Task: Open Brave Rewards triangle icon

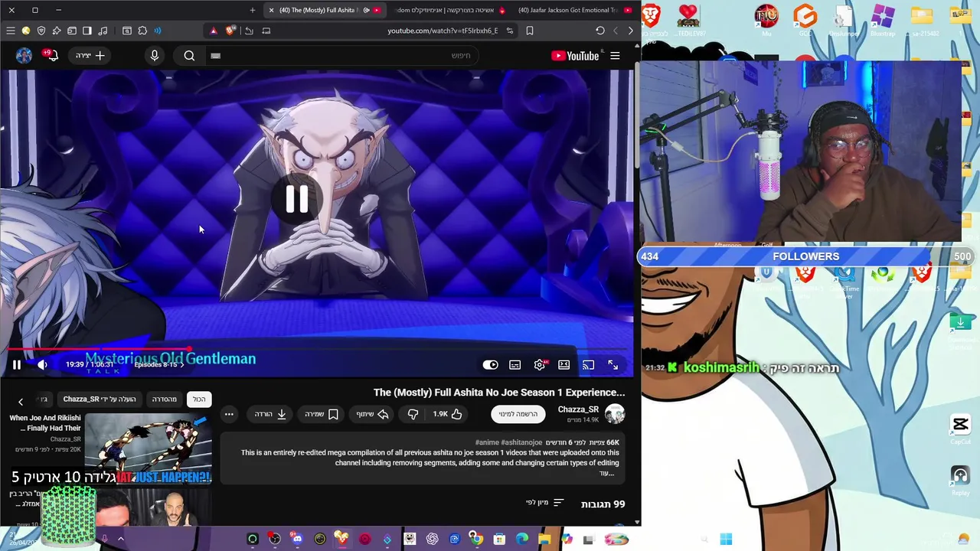Action: tap(214, 31)
